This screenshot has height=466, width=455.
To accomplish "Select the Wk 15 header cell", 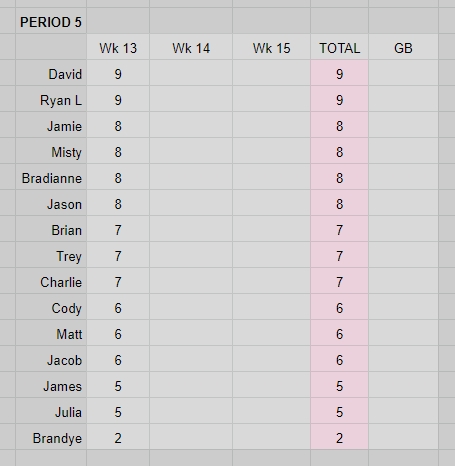I will 272,47.
